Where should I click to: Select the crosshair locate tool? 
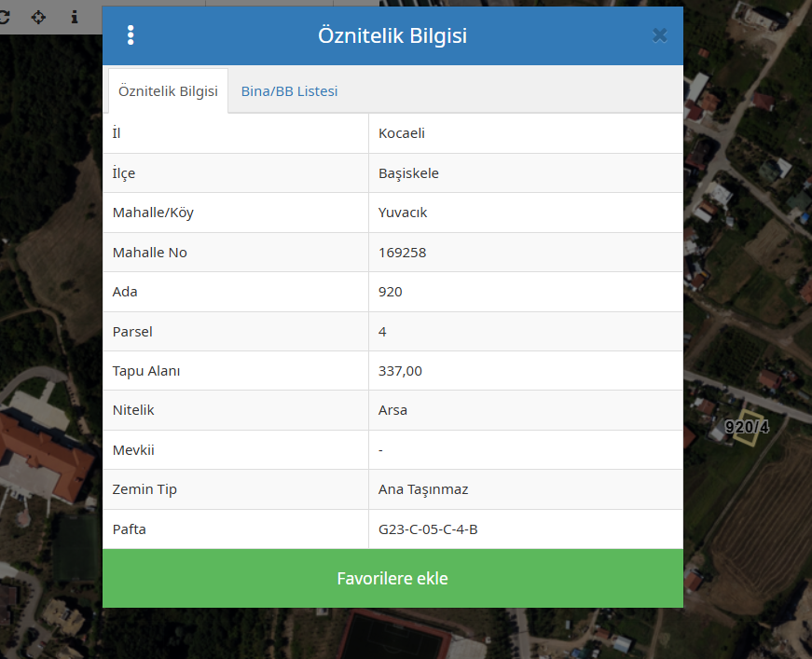tap(38, 17)
